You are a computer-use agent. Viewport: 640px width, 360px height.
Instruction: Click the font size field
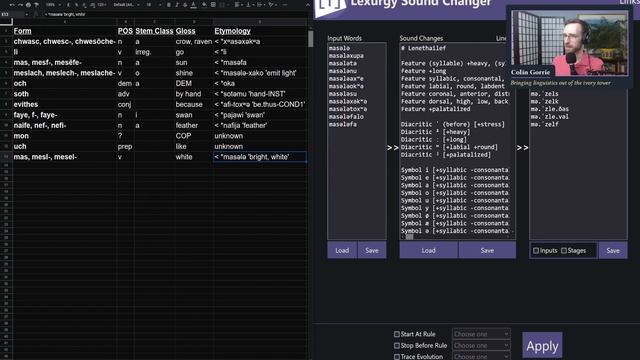point(149,5)
